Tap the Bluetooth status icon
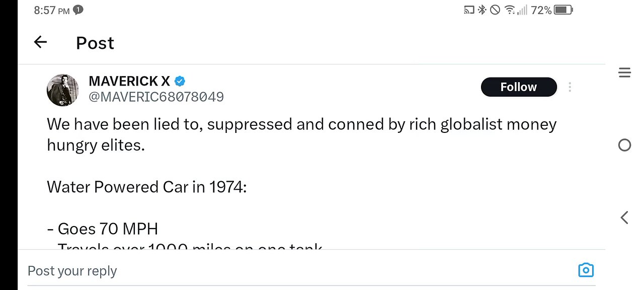Viewport: 644px width, 290px height. [482, 10]
